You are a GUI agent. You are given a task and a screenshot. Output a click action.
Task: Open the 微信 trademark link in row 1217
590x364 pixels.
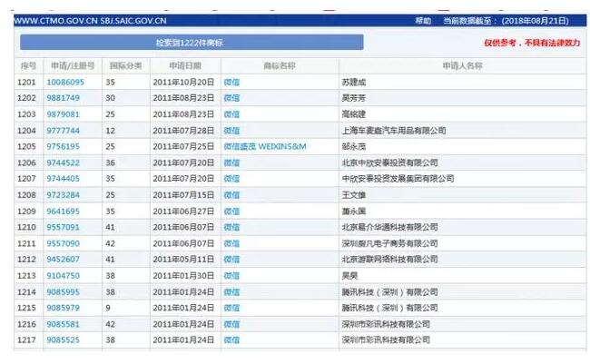click(231, 339)
